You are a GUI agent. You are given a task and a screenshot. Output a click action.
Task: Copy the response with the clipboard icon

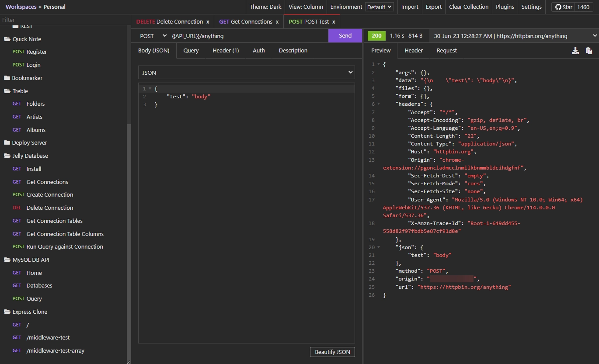pos(589,51)
